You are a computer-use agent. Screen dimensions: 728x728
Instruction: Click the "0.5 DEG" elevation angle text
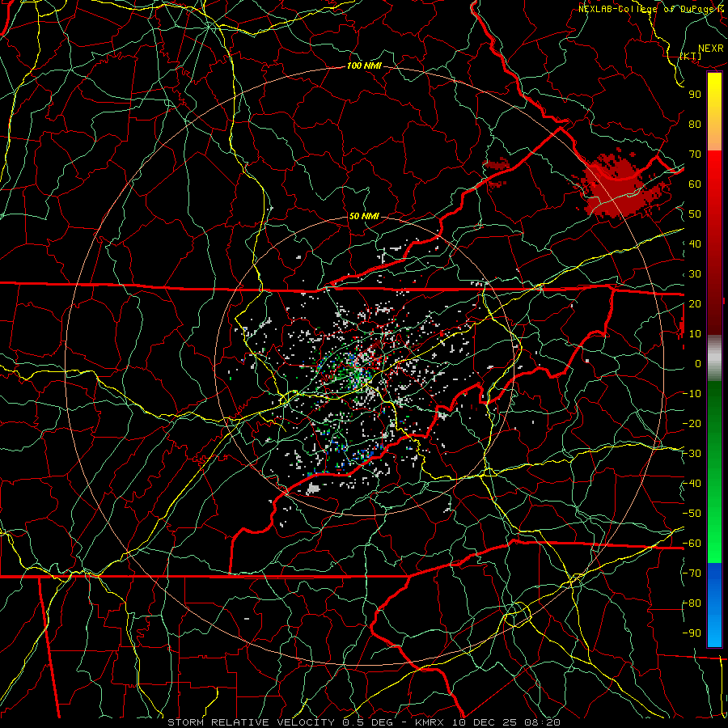(x=366, y=722)
